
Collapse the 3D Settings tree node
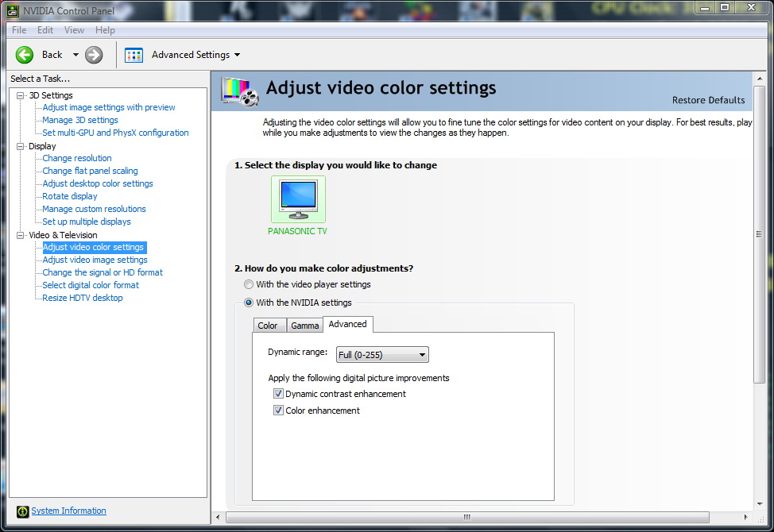20,95
